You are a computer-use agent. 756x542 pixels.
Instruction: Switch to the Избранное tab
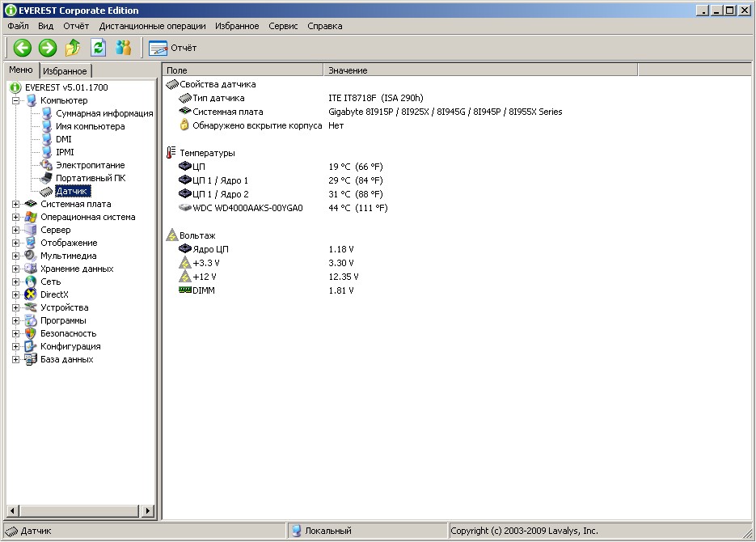[65, 71]
